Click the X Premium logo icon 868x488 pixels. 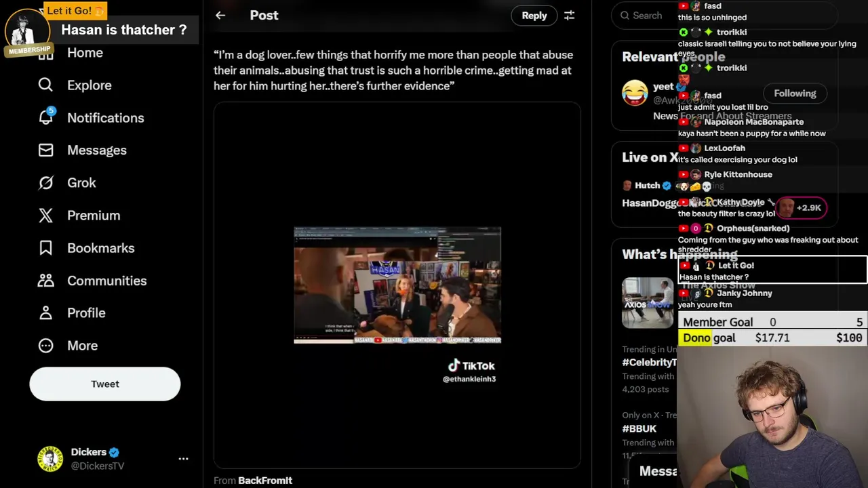pos(45,215)
